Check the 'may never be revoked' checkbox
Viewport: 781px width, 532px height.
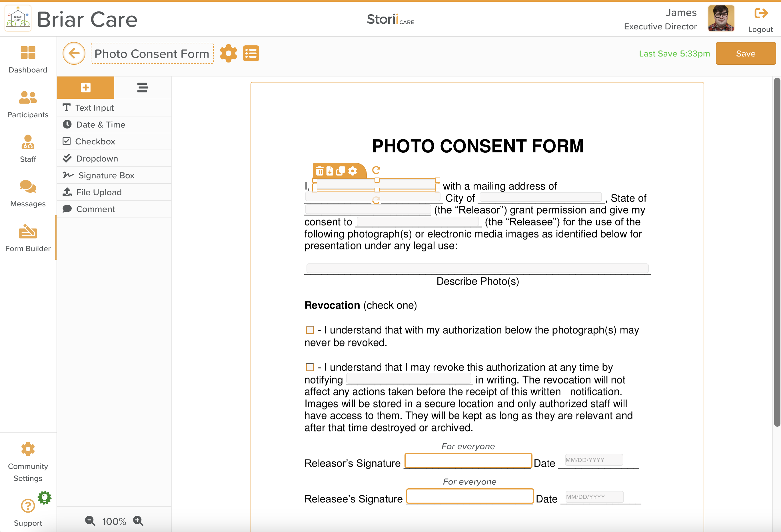(x=310, y=330)
